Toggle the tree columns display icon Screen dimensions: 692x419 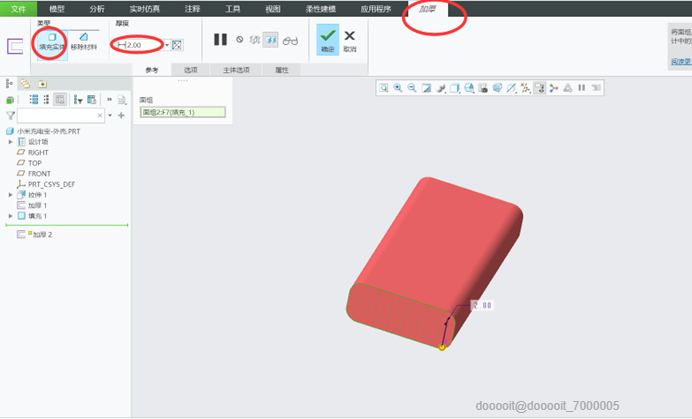tap(60, 100)
